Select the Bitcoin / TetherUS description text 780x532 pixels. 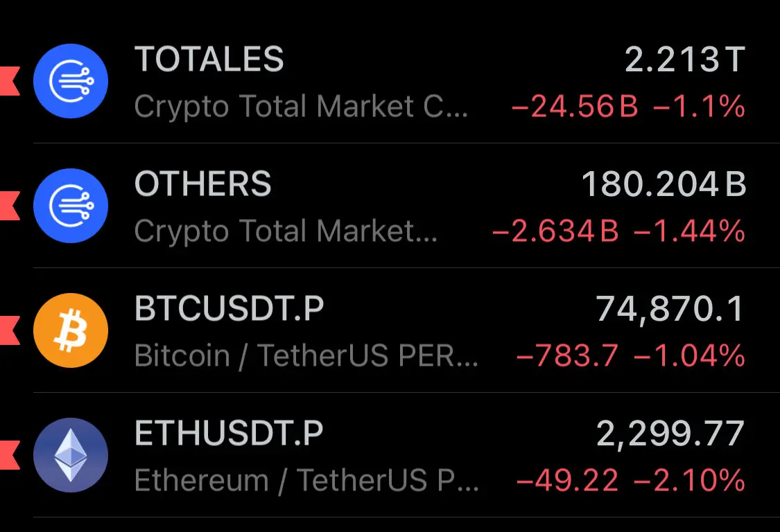pos(306,356)
